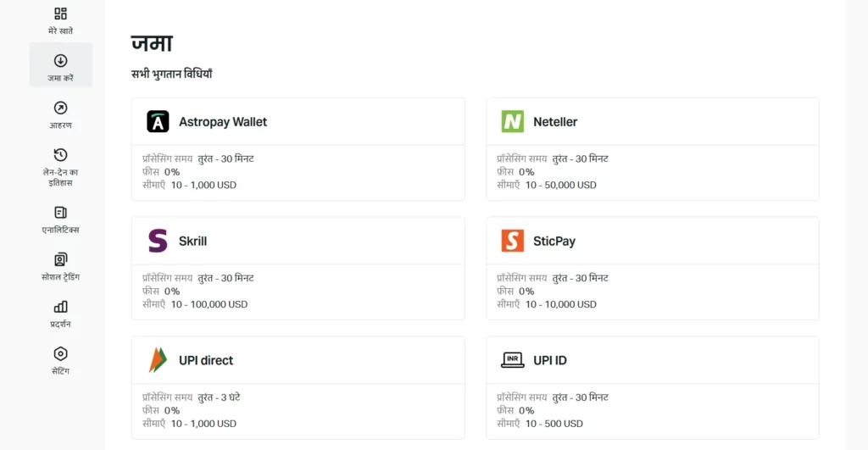This screenshot has height=450, width=868.
Task: Click the green Neteller logo
Action: 513,122
